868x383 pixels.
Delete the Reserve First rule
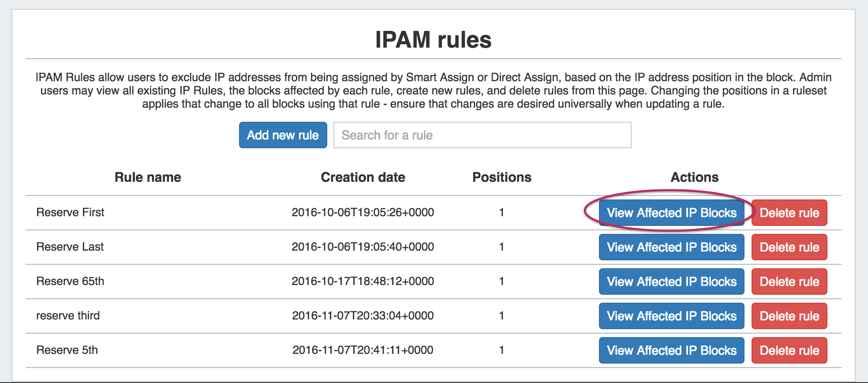[789, 213]
